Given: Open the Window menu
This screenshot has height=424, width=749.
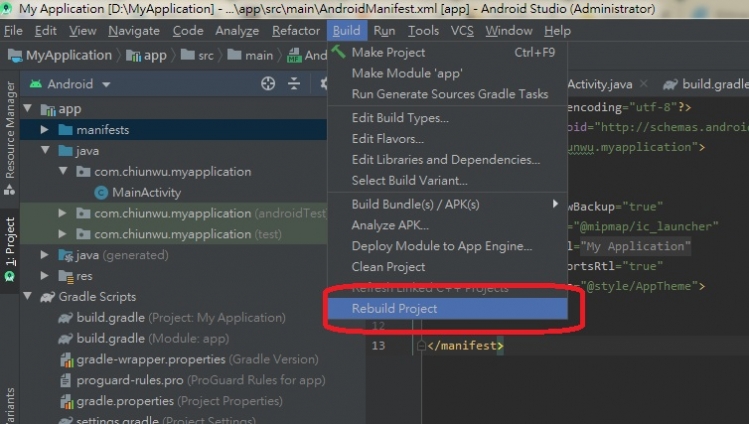Looking at the screenshot, I should [x=509, y=31].
